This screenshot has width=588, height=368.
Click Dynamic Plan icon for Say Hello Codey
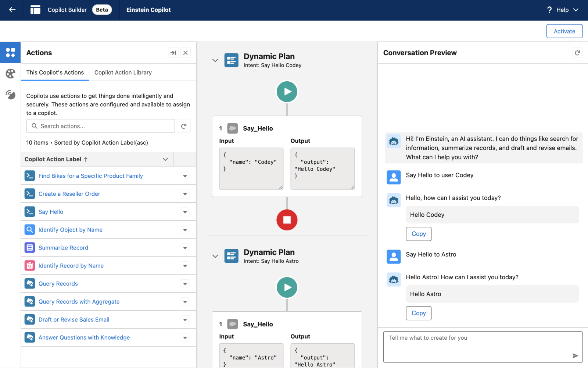click(232, 60)
